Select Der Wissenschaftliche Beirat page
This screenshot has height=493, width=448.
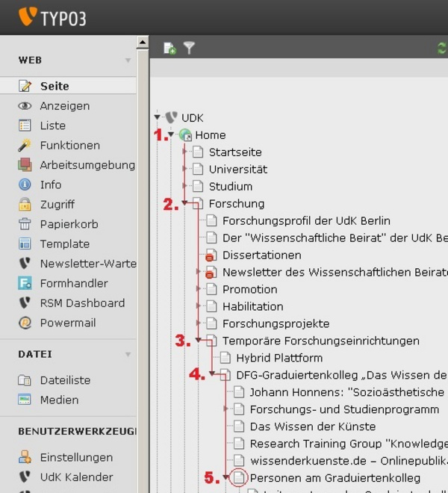(x=335, y=238)
